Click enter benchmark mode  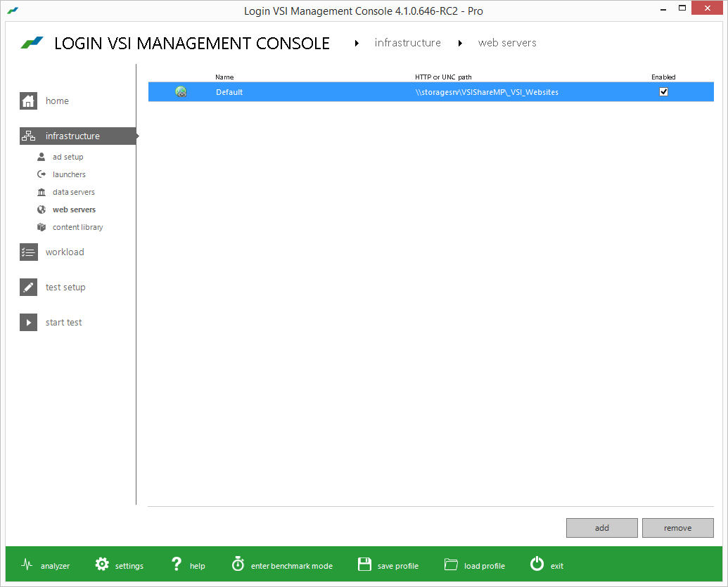(292, 566)
